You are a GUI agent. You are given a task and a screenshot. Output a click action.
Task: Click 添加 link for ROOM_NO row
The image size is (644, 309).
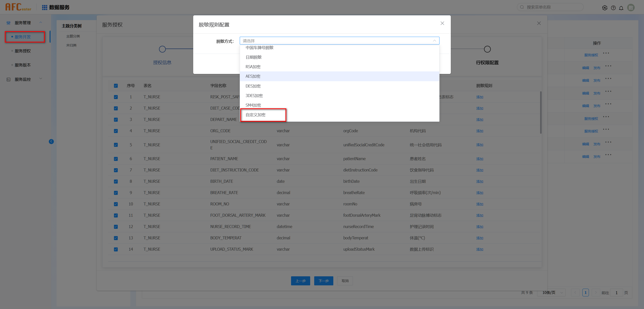coord(479,204)
